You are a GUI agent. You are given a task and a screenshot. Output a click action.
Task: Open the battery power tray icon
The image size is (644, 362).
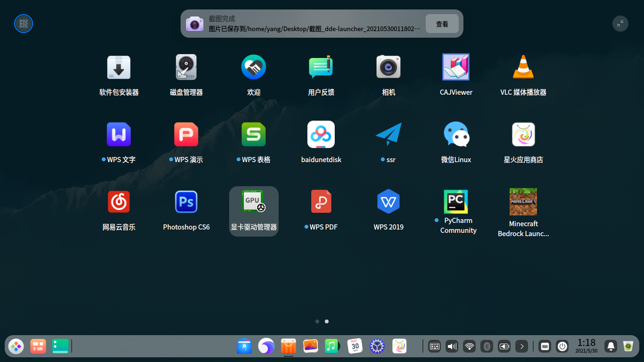[504, 346]
